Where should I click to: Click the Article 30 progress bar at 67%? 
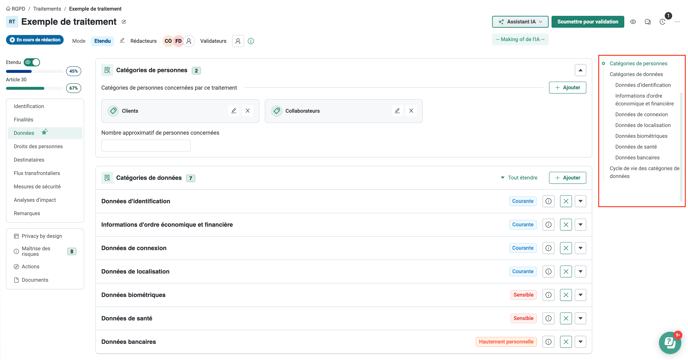click(34, 88)
